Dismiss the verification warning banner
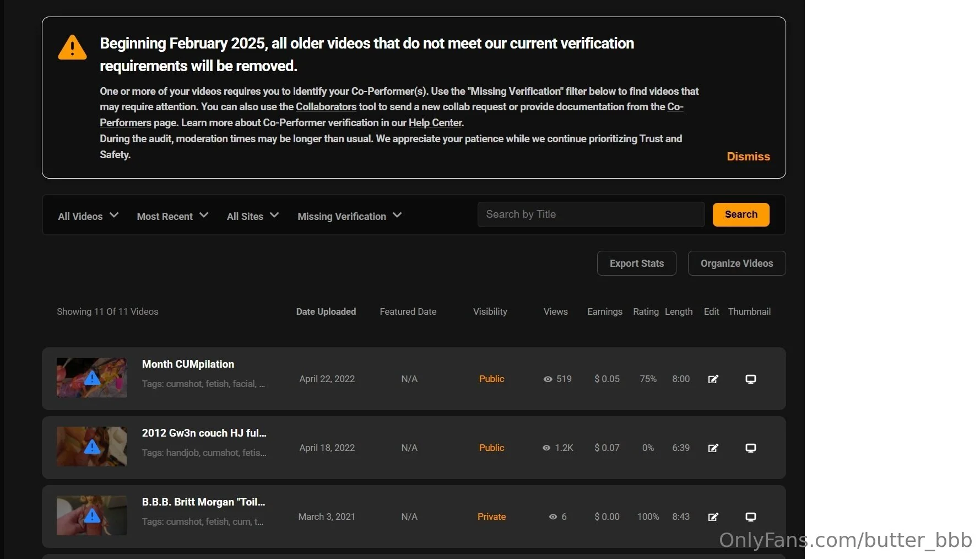Image resolution: width=980 pixels, height=559 pixels. [748, 157]
